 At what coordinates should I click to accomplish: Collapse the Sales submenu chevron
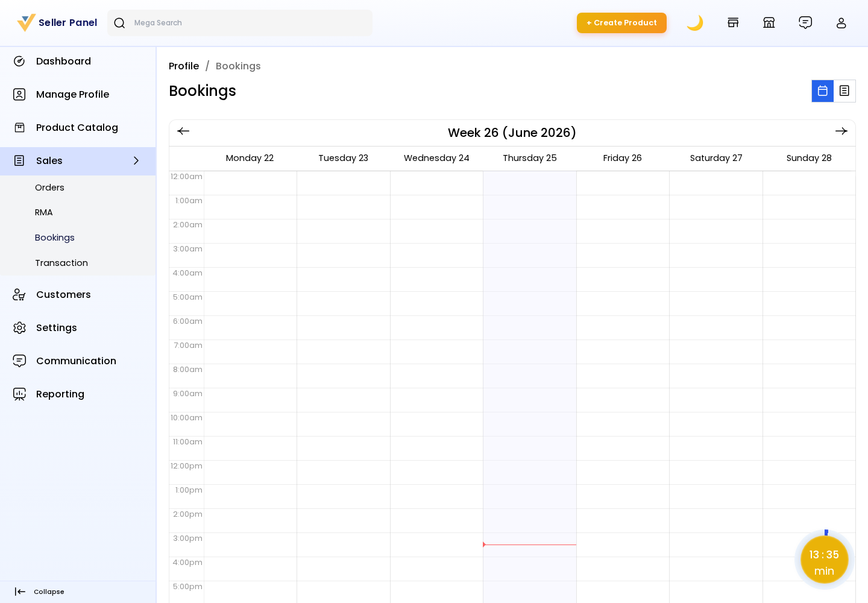[136, 161]
